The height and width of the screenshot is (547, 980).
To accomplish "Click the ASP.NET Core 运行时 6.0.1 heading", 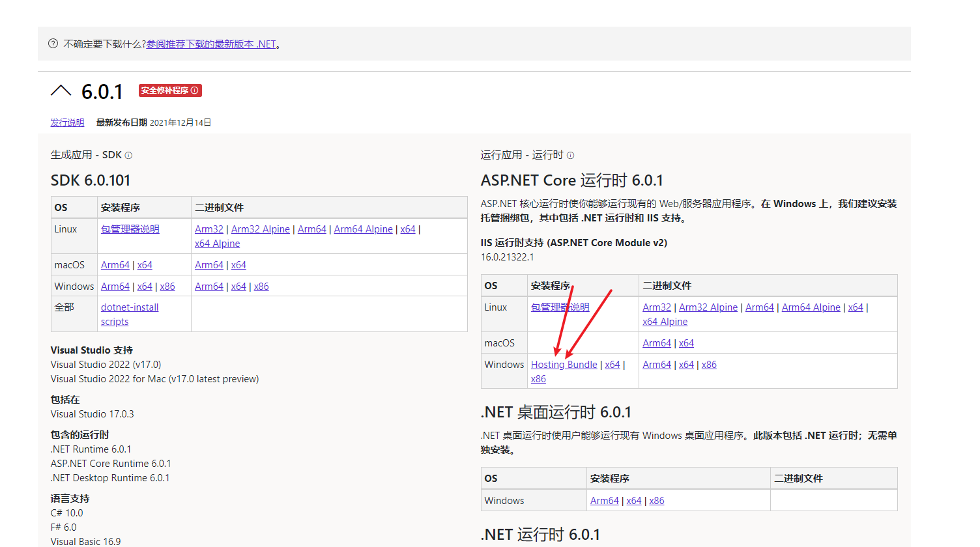I will (x=572, y=180).
